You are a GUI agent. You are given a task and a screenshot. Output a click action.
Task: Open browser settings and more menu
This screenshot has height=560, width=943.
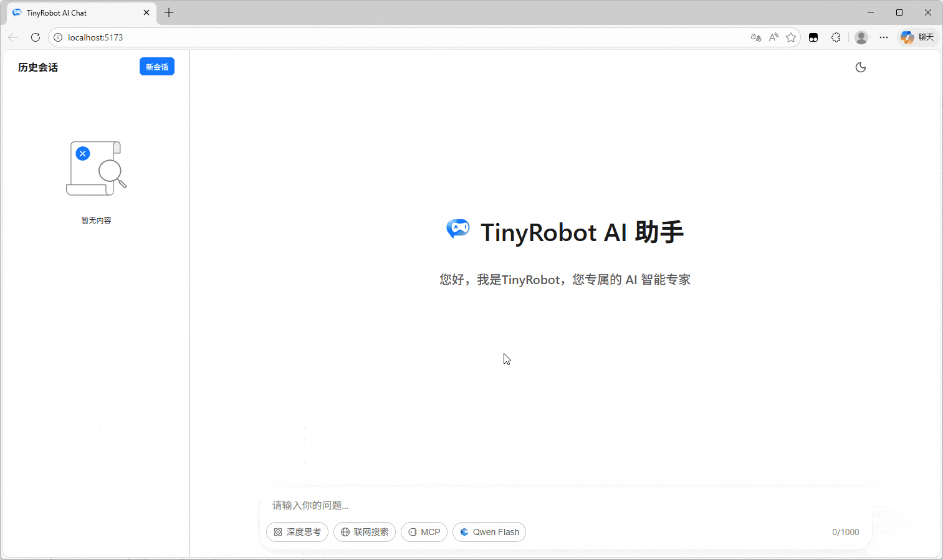[x=884, y=37]
